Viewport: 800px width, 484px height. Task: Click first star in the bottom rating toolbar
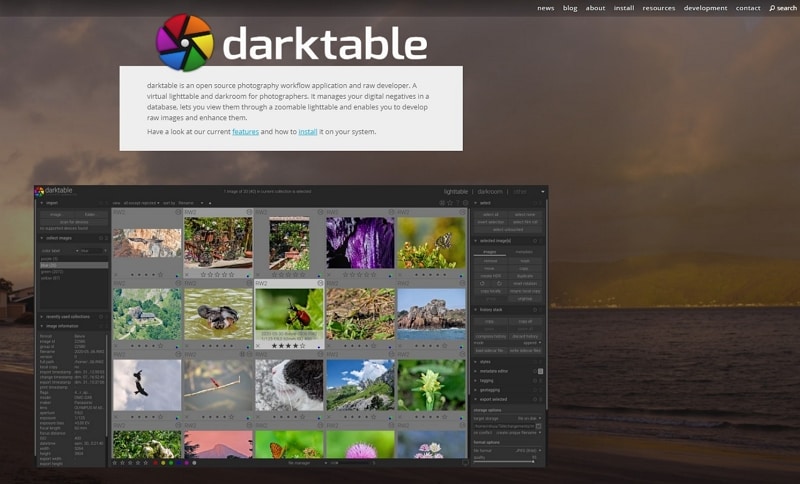[114, 463]
